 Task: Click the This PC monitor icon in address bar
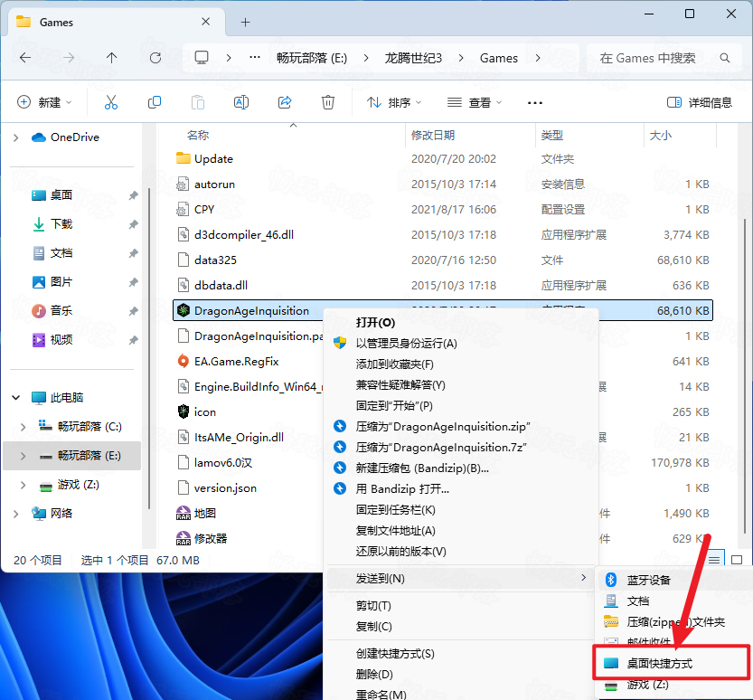[x=202, y=58]
